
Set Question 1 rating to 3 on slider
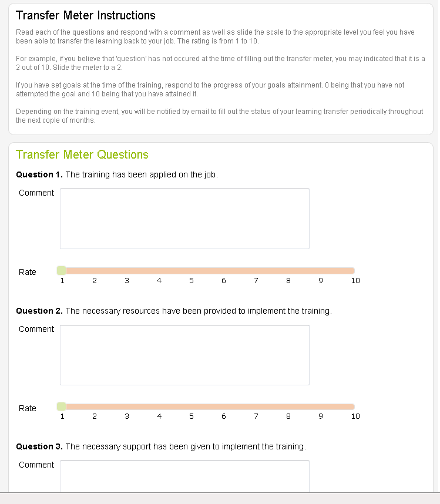tap(126, 270)
